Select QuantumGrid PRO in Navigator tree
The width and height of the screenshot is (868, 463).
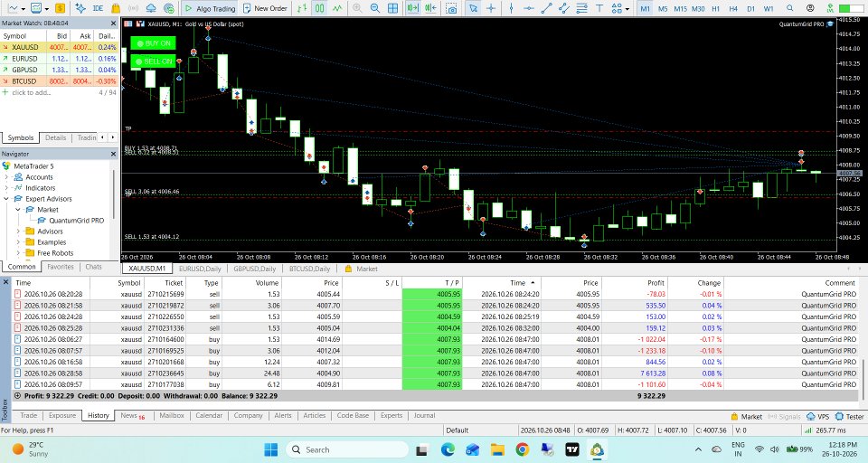(x=76, y=221)
